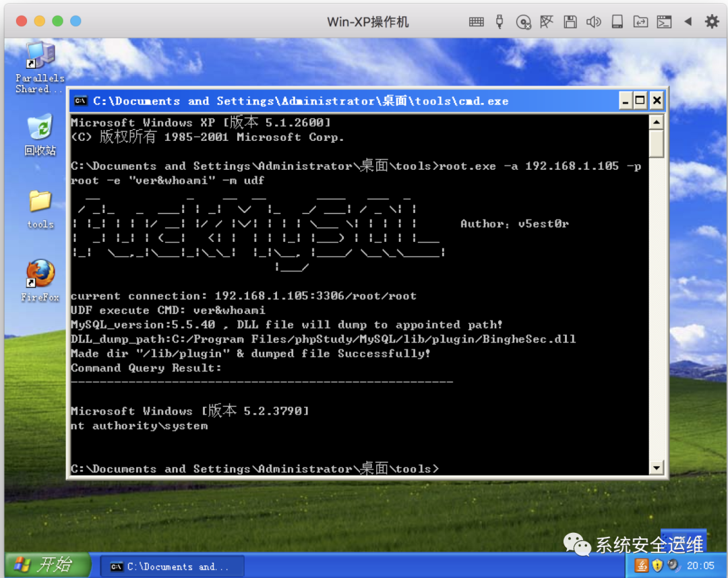728x578 pixels.
Task: Click the 'Microsoft Windows [版本 5.2.3790]' output line
Action: coord(190,410)
